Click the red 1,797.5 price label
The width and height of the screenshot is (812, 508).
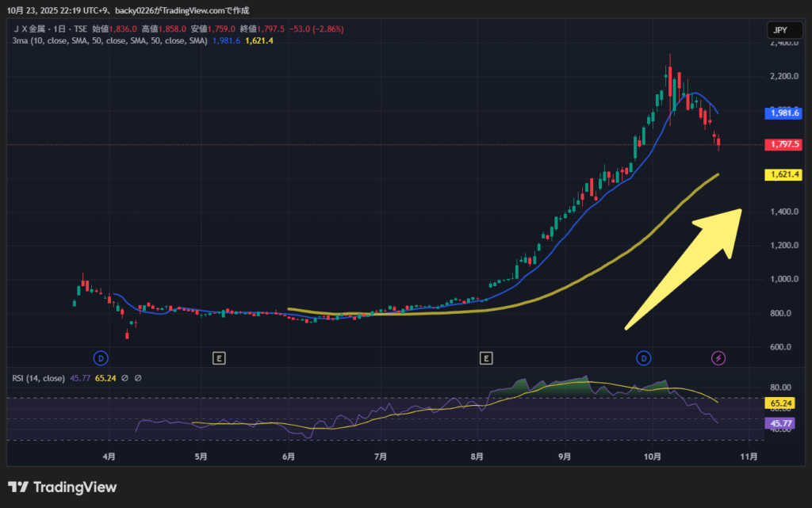[x=782, y=144]
